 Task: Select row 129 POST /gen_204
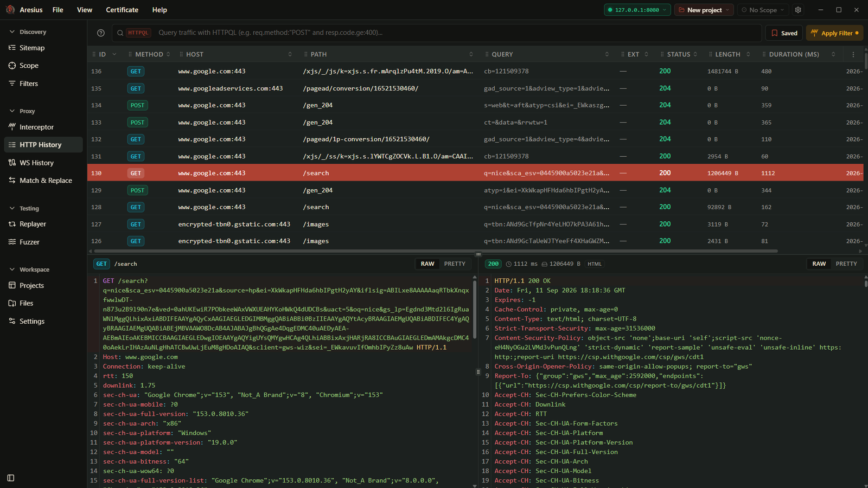(475, 190)
